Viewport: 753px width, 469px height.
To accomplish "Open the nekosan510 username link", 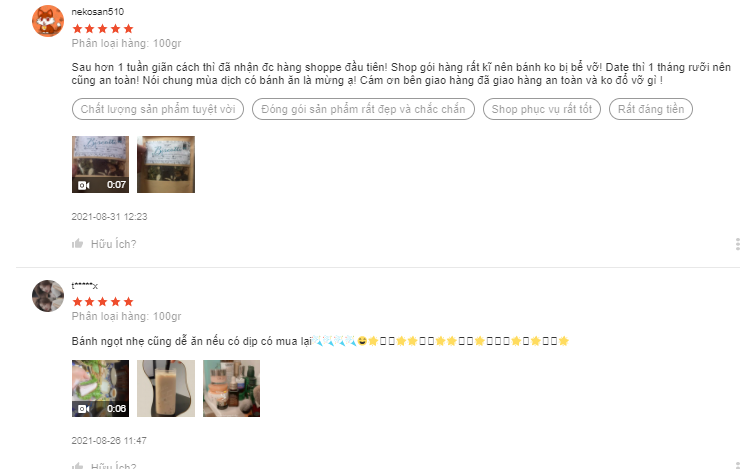I will [x=97, y=12].
